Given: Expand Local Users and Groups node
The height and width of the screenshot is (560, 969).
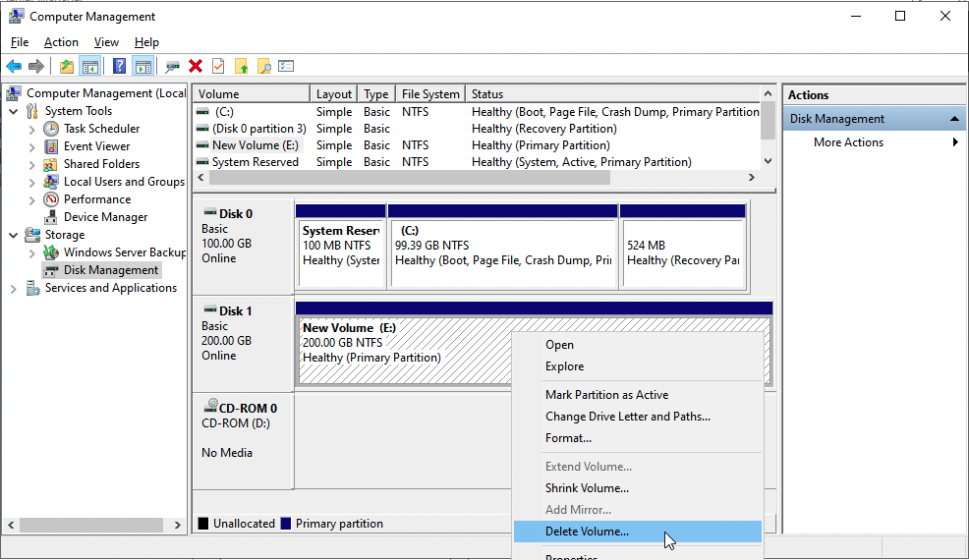Looking at the screenshot, I should coord(32,183).
